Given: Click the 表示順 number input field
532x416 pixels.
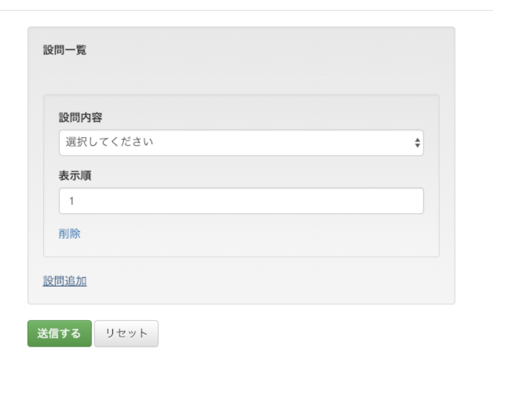Looking at the screenshot, I should tap(241, 199).
